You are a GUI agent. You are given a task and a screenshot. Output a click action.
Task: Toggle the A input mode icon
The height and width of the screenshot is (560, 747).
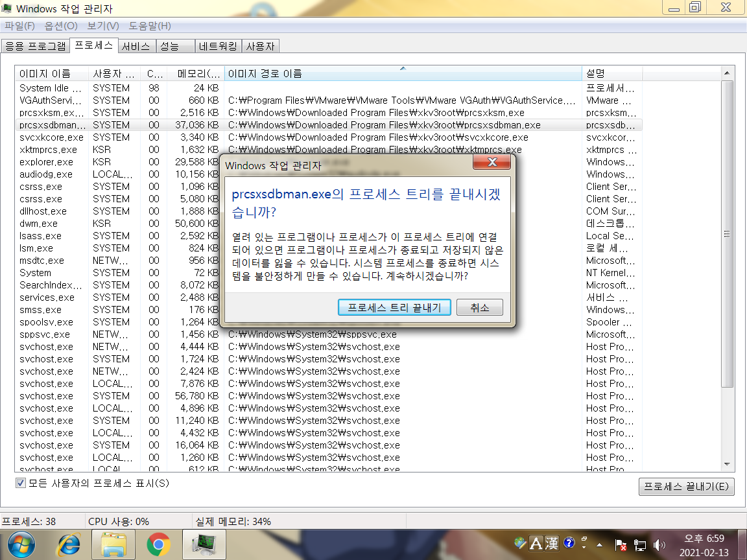pos(536,543)
